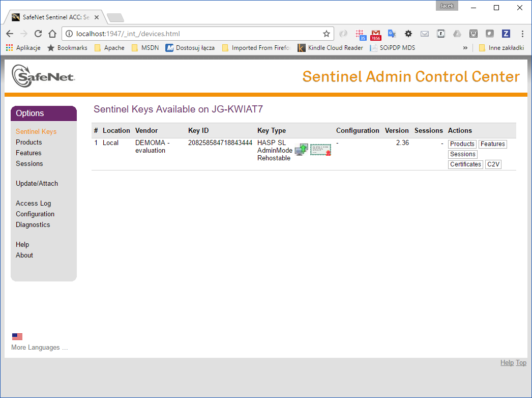Open the Gmail extension icon in toolbar

(376, 34)
